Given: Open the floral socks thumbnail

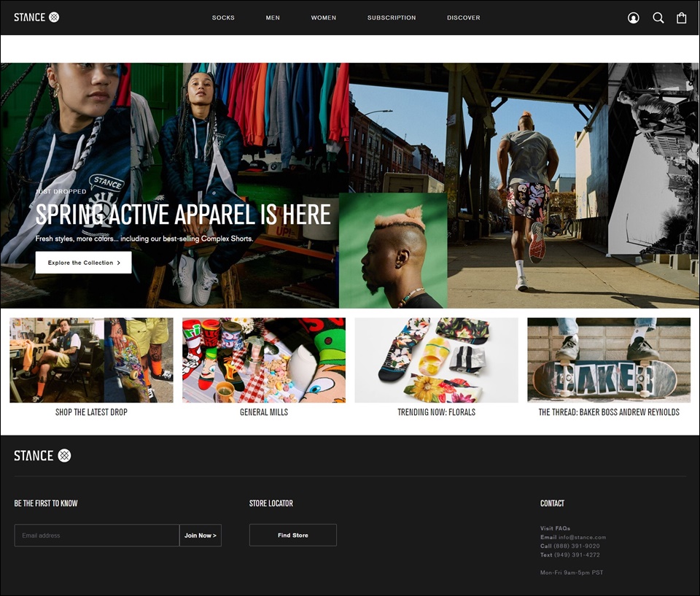Looking at the screenshot, I should coord(437,360).
